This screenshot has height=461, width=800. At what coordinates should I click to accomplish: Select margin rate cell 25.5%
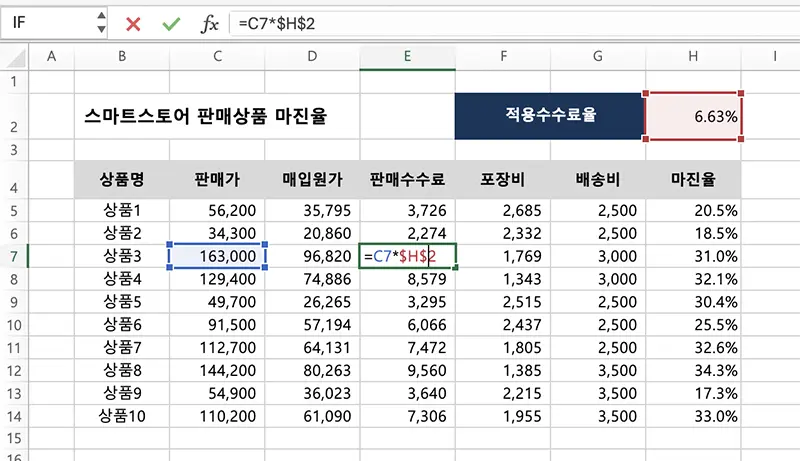pyautogui.click(x=693, y=325)
